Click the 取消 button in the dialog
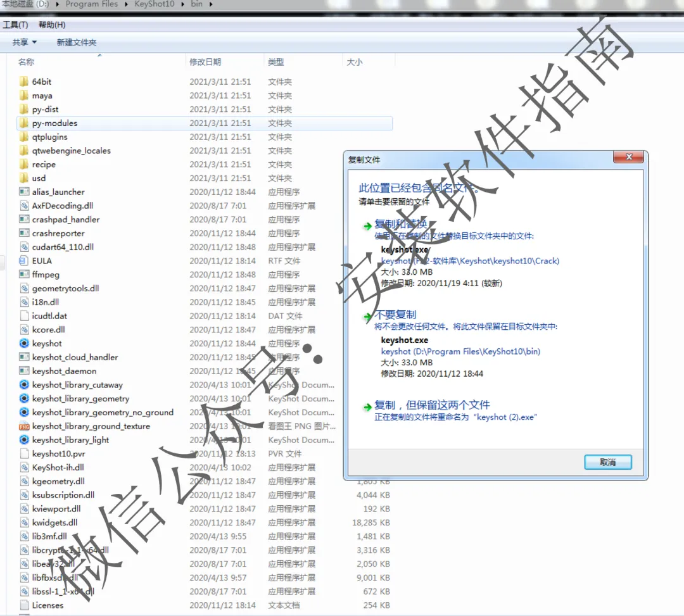This screenshot has width=684, height=616. pos(607,462)
